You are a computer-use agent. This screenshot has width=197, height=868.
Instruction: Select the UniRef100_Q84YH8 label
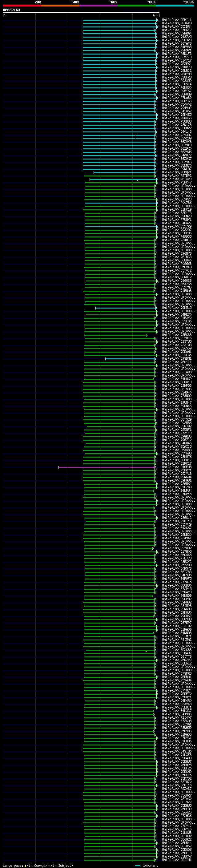coord(176,74)
